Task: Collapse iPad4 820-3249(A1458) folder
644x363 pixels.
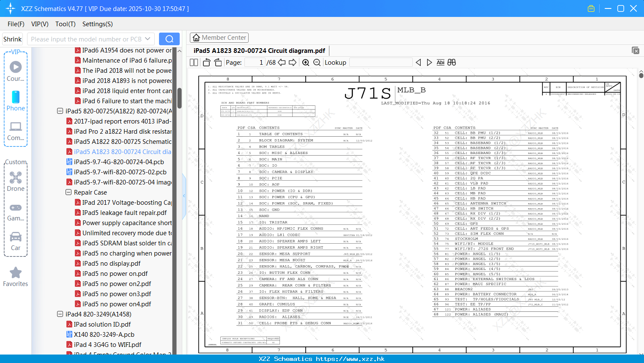Action: pyautogui.click(x=60, y=314)
